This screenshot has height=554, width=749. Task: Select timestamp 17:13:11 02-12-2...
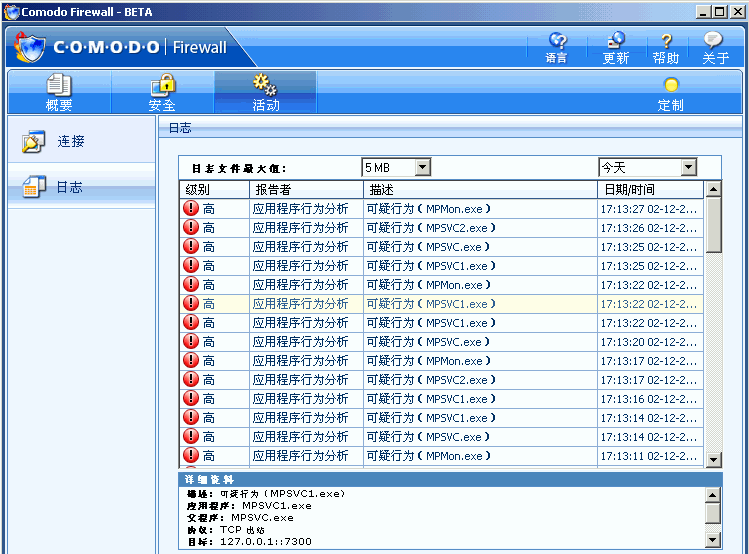pyautogui.click(x=649, y=456)
